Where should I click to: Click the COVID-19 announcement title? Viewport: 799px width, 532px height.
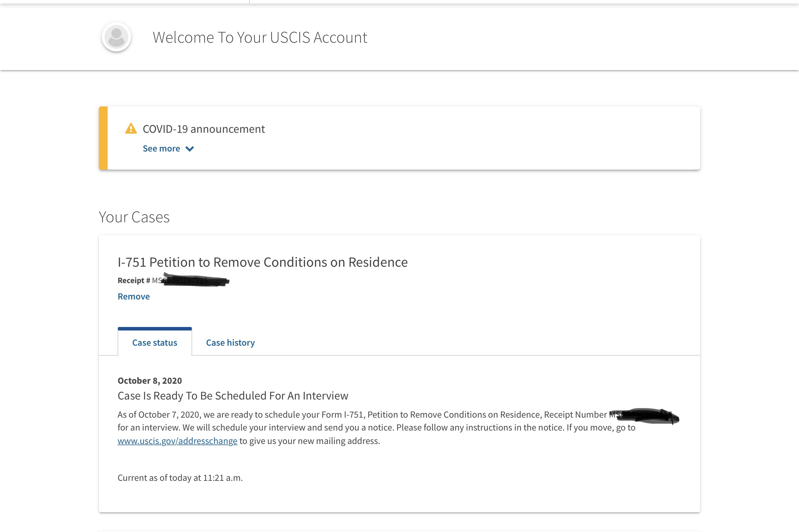tap(204, 129)
